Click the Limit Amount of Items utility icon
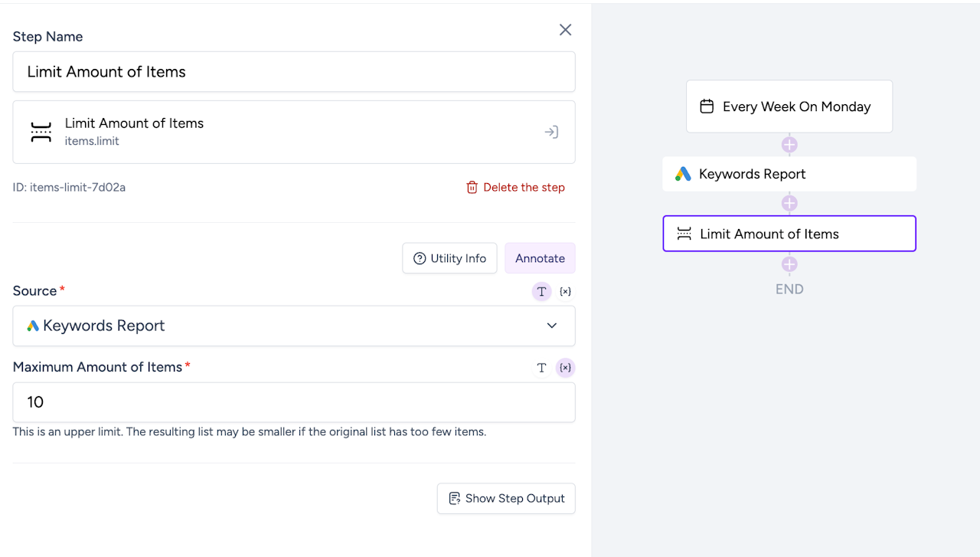This screenshot has width=980, height=557. (x=41, y=132)
